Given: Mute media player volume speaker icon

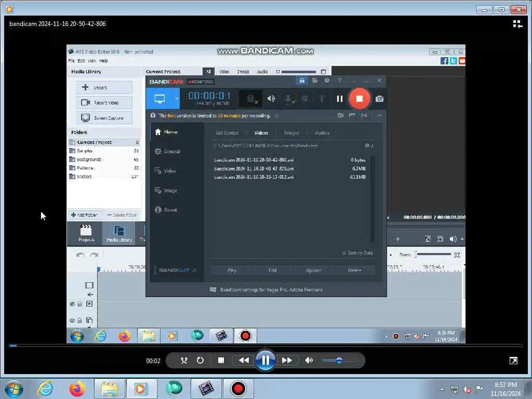Looking at the screenshot, I should click(x=309, y=361).
